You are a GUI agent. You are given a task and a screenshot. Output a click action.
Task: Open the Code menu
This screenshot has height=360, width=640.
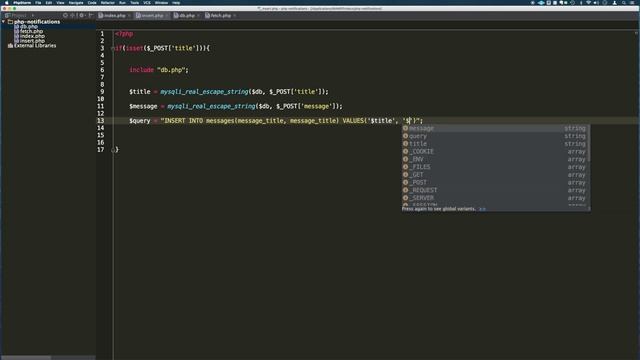pyautogui.click(x=92, y=2)
